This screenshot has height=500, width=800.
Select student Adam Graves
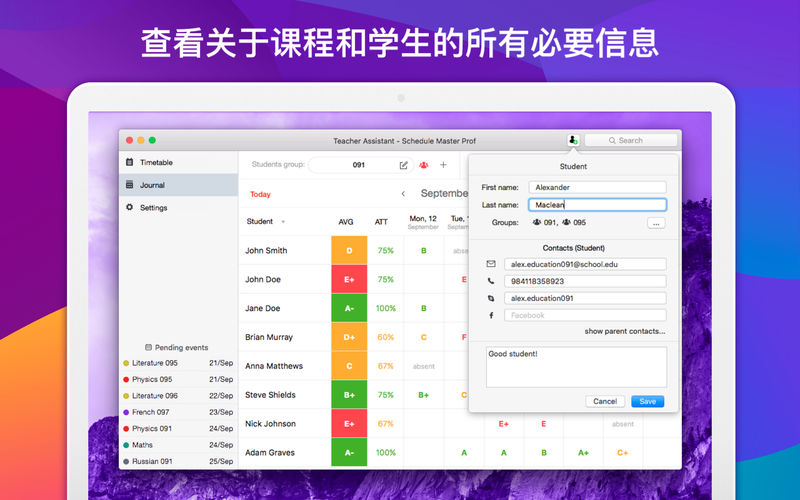[x=270, y=453]
